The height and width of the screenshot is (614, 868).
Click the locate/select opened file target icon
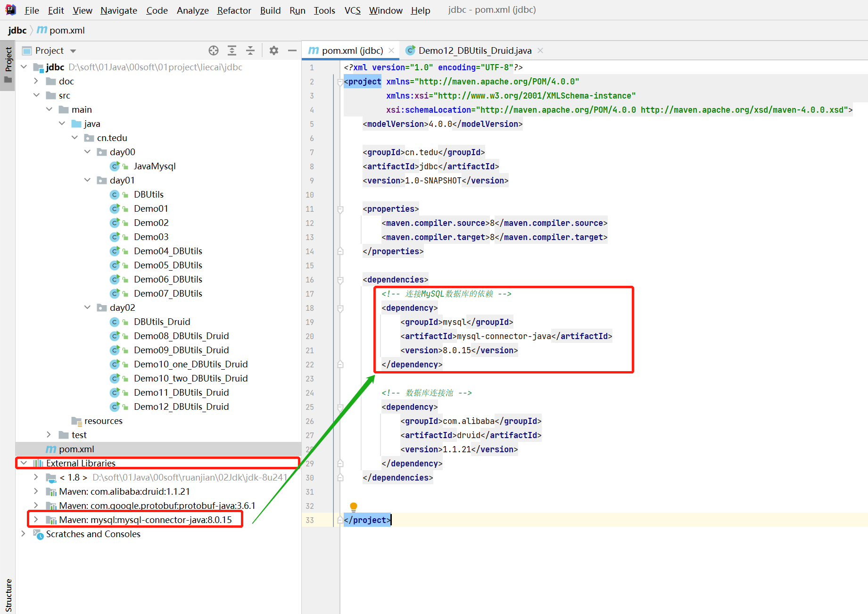click(214, 50)
